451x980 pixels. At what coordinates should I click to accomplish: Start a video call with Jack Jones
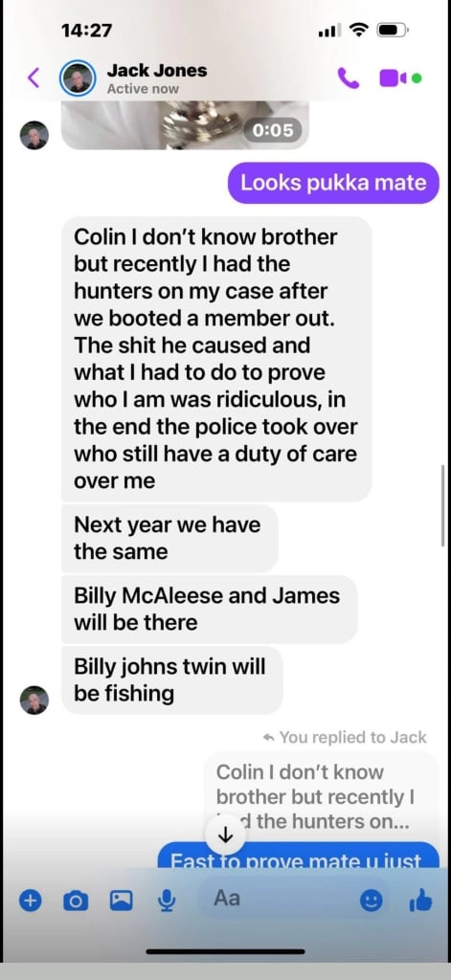pyautogui.click(x=394, y=78)
